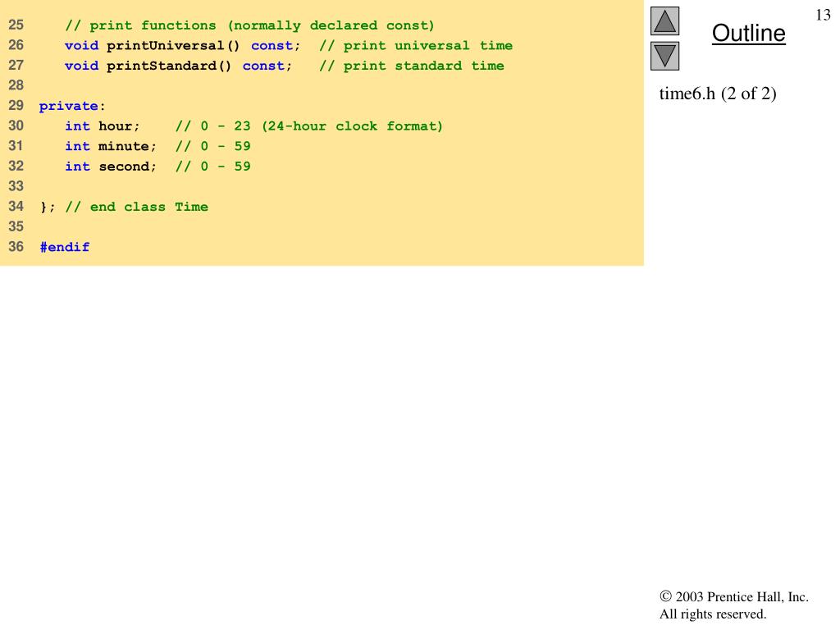Click the 'time6.h (2 of 2)' caption
840x630 pixels.
tap(717, 94)
